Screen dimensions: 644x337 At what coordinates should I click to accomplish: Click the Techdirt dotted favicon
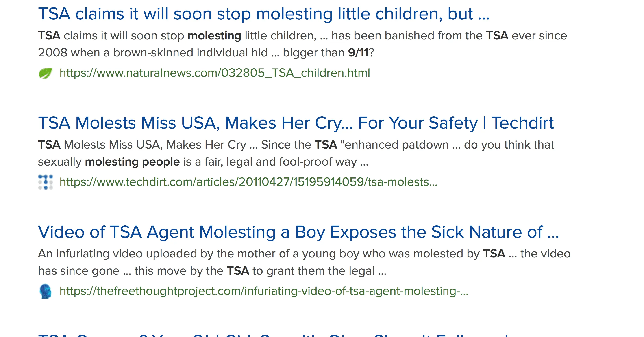click(x=46, y=182)
